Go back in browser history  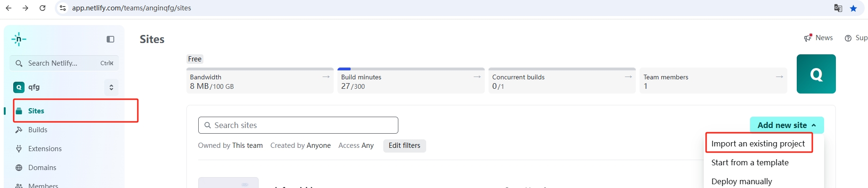(x=8, y=8)
